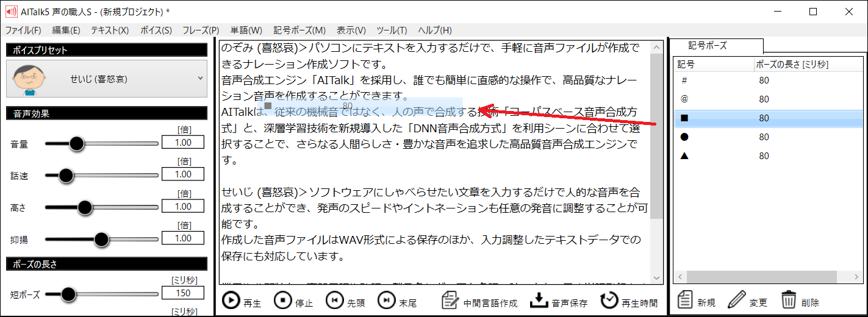
Task: Open ツール(T) menu
Action: 392,30
